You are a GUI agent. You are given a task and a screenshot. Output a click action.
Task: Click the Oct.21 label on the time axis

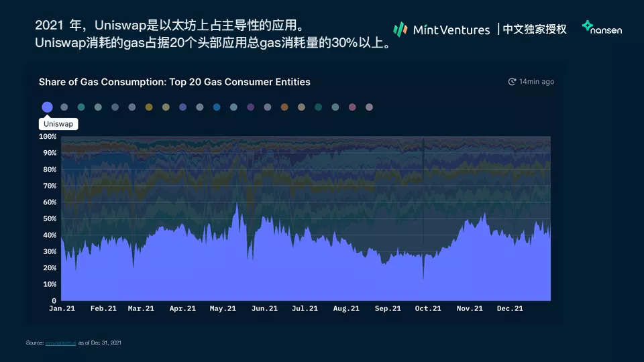(x=428, y=308)
